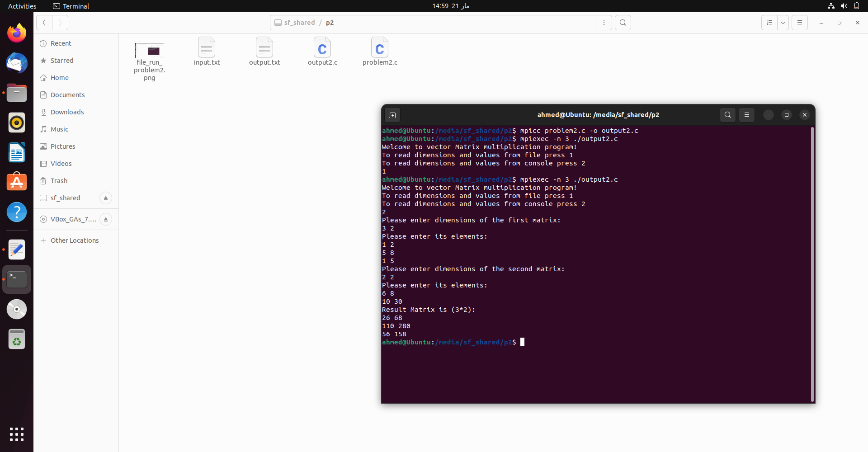The width and height of the screenshot is (868, 452).
Task: Open search in the file manager toolbar
Action: coord(623,23)
